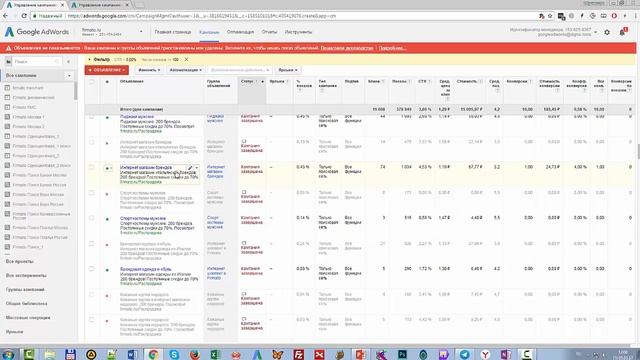Check the active Брендовая одежда и обувь row
The height and width of the screenshot is (360, 640).
(x=91, y=269)
